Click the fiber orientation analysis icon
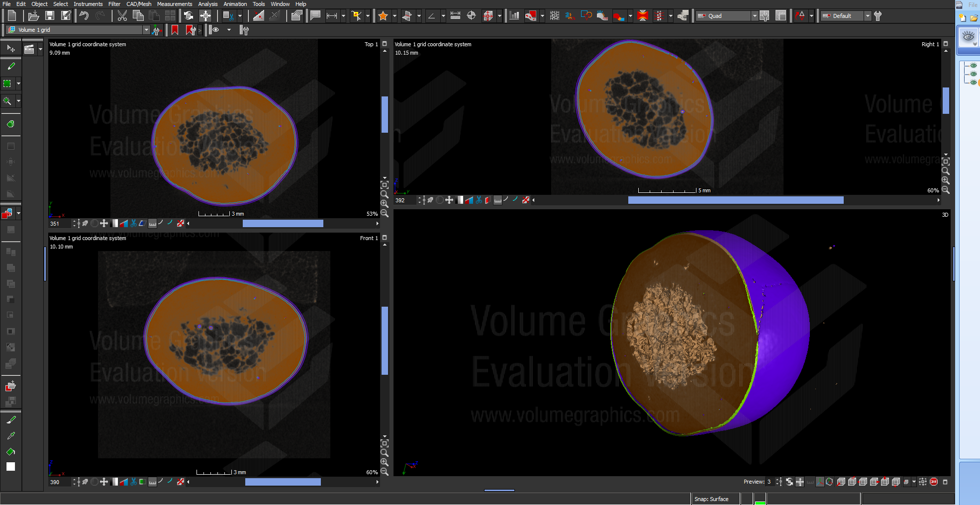The image size is (980, 505). [x=570, y=16]
